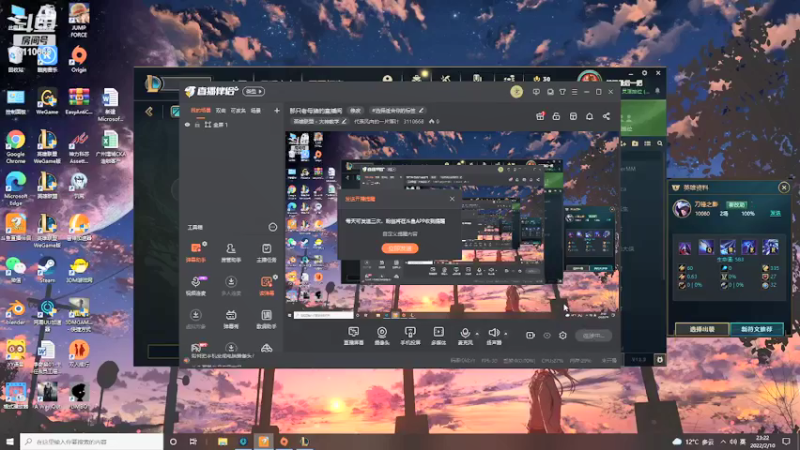The height and width of the screenshot is (450, 800).
Task: Click the Windows taskbar search box
Action: (x=92, y=441)
